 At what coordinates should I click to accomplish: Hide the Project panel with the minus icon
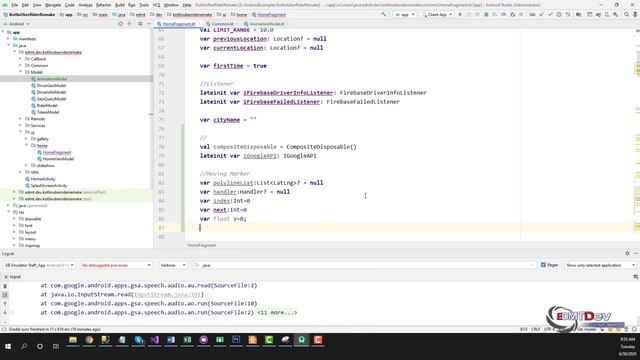tap(149, 24)
